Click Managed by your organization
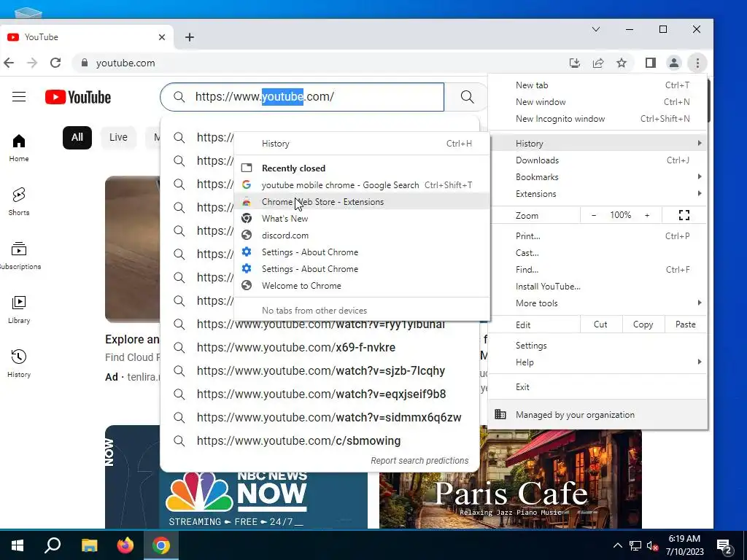 tap(598, 414)
